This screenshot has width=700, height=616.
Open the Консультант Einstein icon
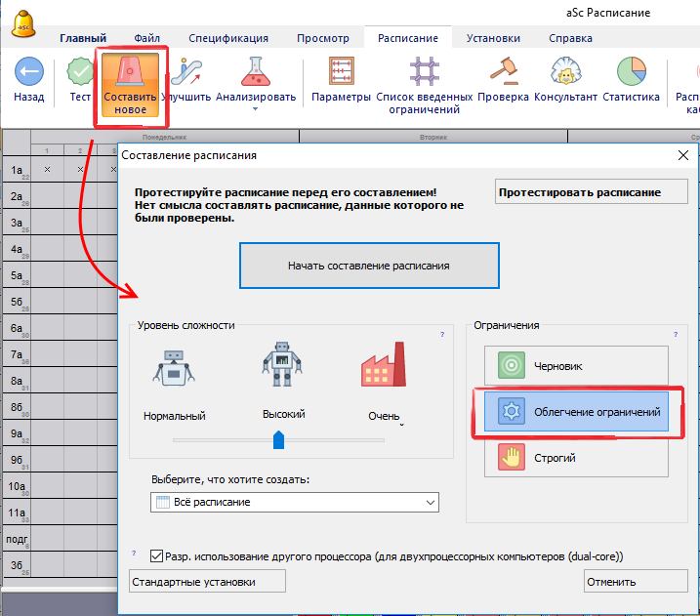pos(565,73)
